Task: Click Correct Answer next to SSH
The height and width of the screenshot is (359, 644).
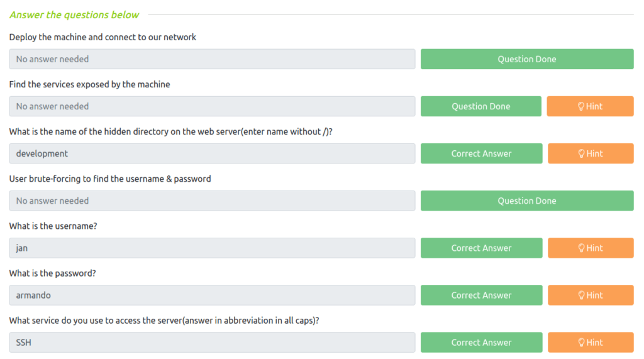Action: pyautogui.click(x=481, y=343)
